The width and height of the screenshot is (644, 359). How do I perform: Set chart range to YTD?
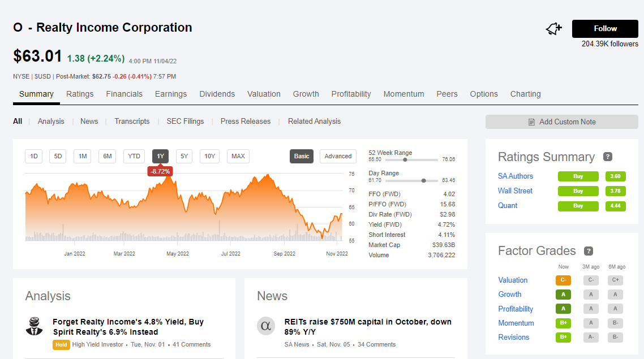[x=134, y=156]
